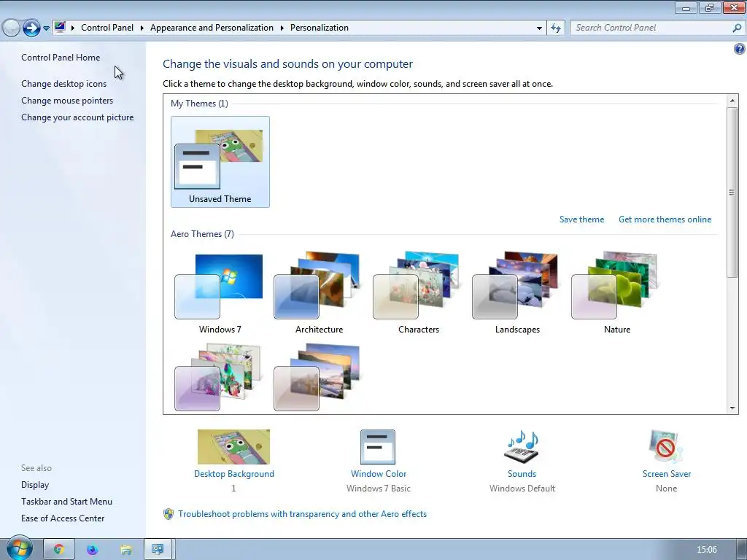
Task: Open the Window Color icon
Action: (x=378, y=447)
